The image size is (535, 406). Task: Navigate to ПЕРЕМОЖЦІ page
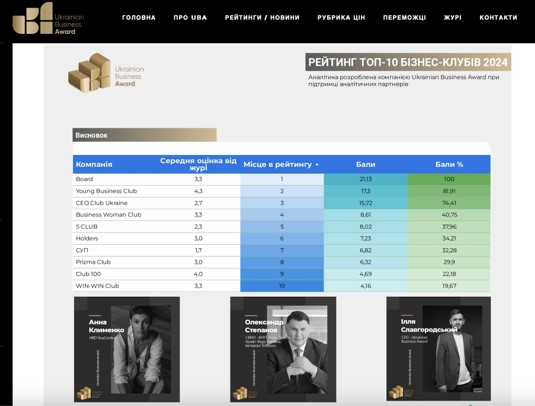(404, 17)
